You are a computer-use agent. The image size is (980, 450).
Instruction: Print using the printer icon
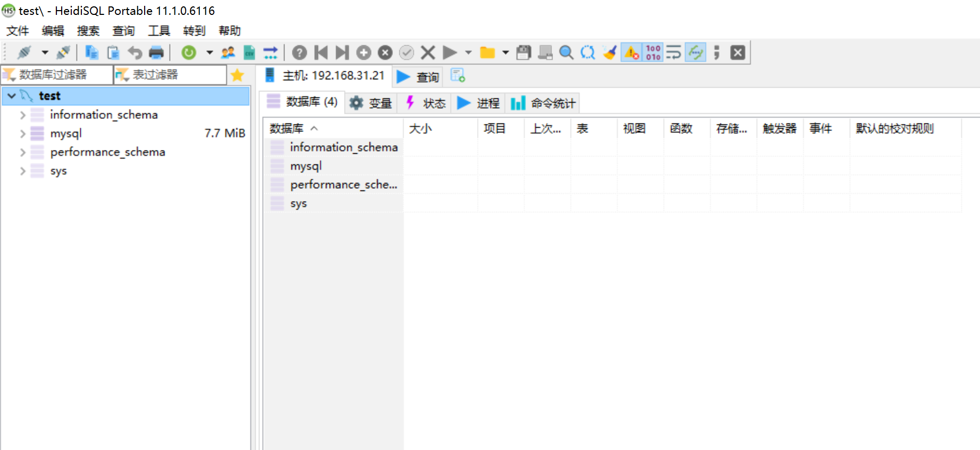pos(156,52)
